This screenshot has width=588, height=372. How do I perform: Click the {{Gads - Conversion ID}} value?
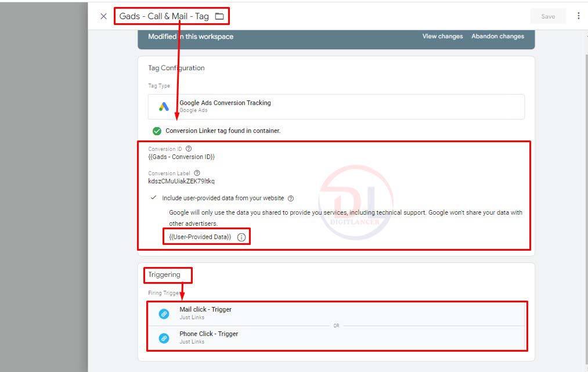(x=182, y=157)
